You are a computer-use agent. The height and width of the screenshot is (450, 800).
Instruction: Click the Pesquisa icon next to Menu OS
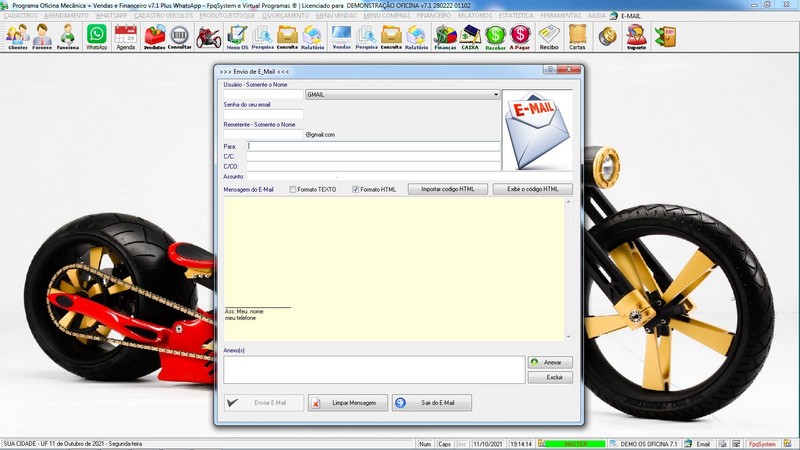263,37
